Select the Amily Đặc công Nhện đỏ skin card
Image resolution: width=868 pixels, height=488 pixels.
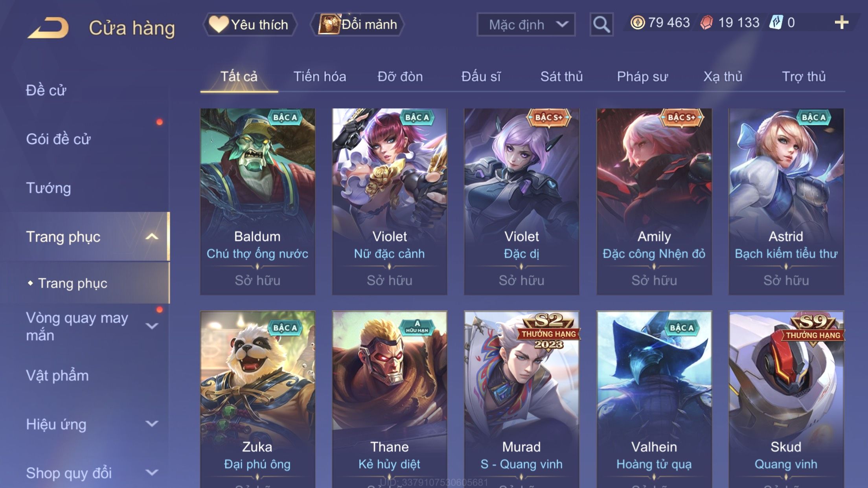[x=654, y=202]
